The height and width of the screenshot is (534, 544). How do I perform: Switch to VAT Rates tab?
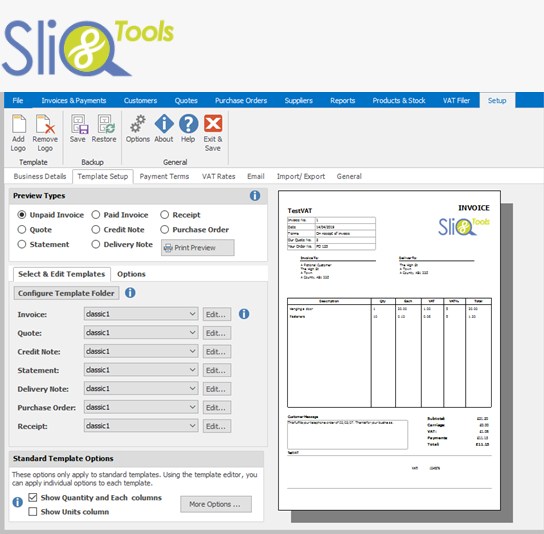point(219,176)
